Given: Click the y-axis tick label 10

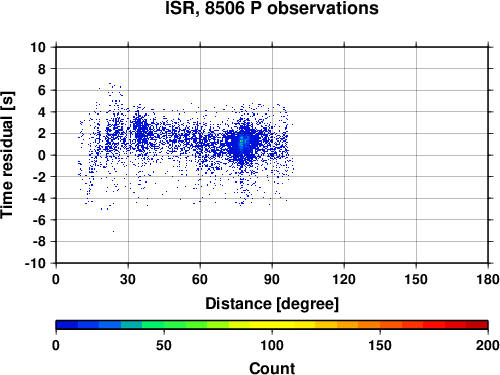Looking at the screenshot, I should pos(38,47).
